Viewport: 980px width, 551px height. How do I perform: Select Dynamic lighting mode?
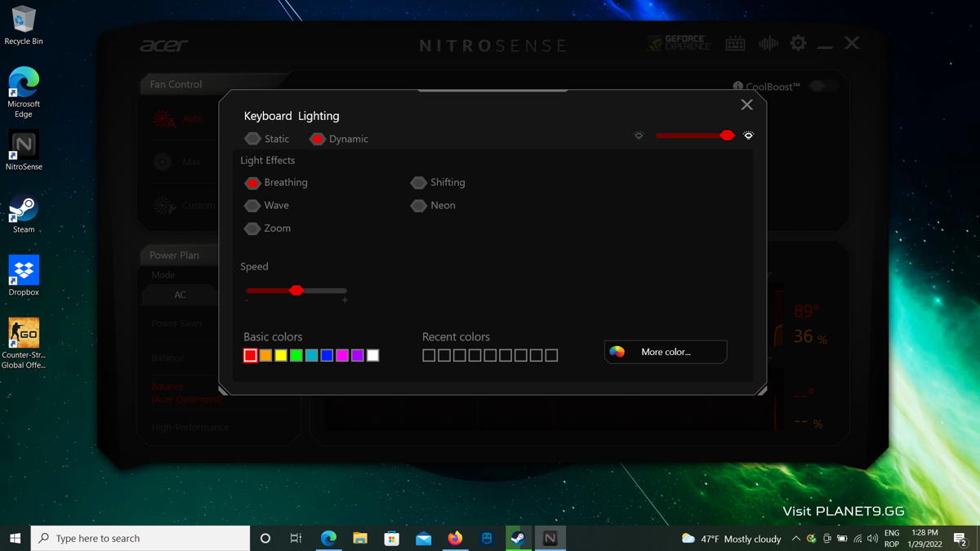pyautogui.click(x=339, y=139)
